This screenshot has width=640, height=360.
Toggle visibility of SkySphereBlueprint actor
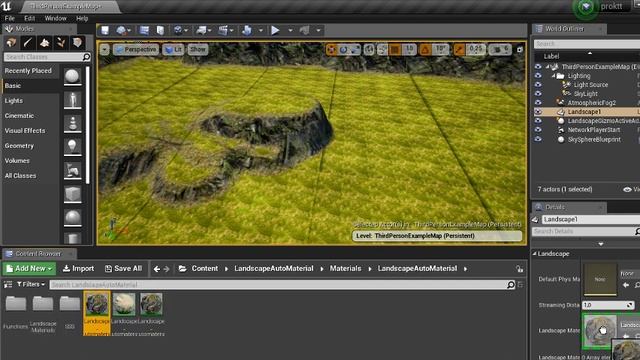click(538, 139)
